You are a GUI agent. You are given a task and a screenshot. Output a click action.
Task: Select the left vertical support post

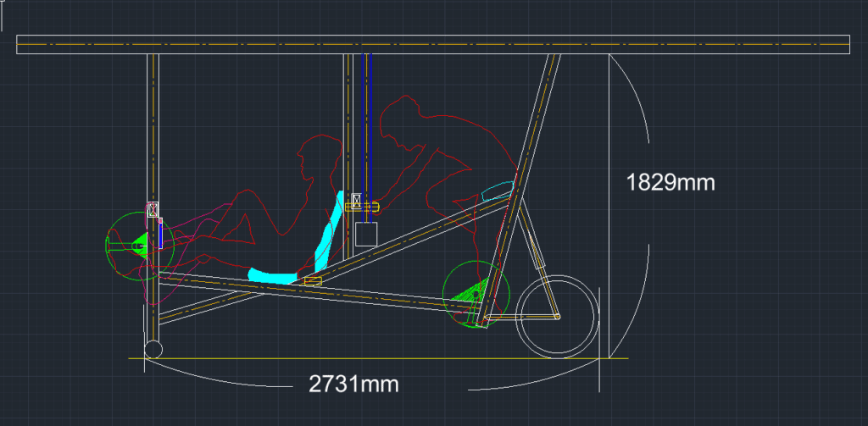pyautogui.click(x=153, y=127)
